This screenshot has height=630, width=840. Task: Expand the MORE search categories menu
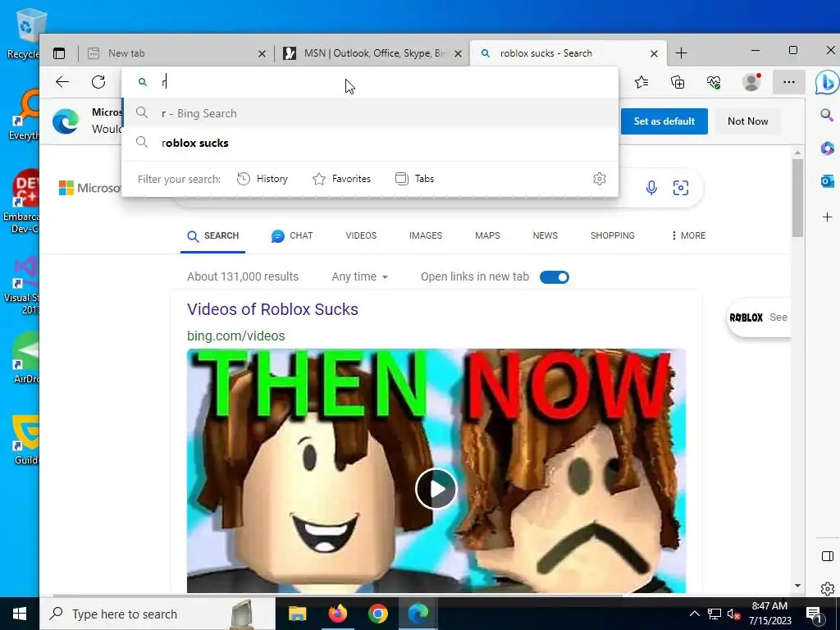[688, 235]
